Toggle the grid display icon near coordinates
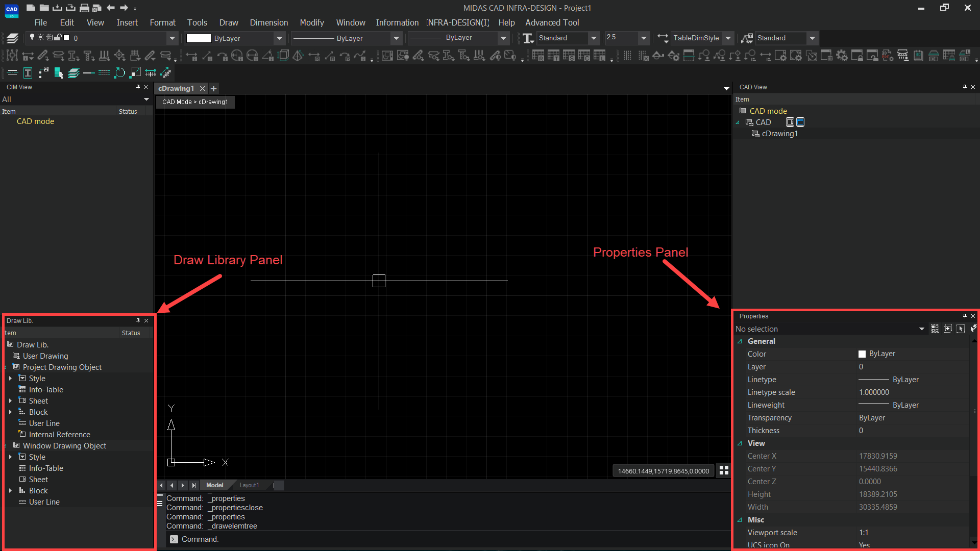 click(x=724, y=470)
